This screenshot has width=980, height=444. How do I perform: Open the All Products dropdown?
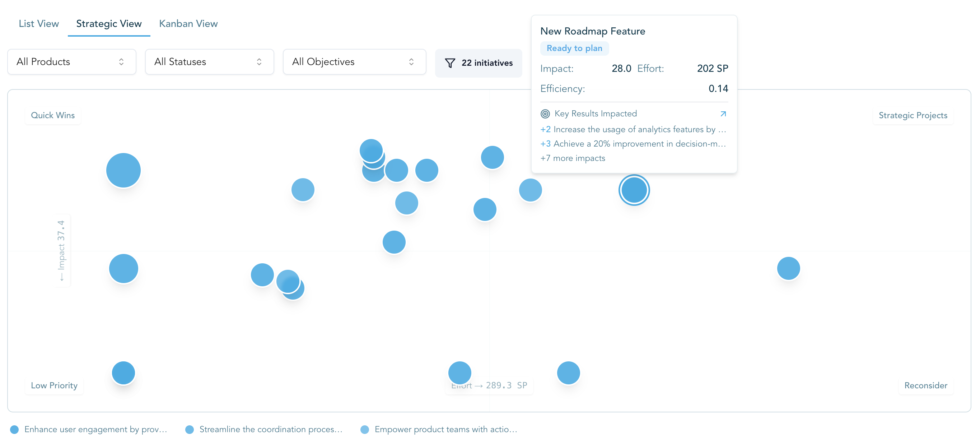tap(71, 62)
